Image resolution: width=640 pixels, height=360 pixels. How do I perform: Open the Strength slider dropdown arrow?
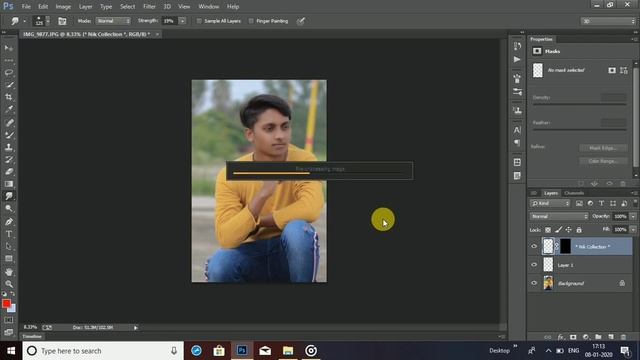click(182, 21)
